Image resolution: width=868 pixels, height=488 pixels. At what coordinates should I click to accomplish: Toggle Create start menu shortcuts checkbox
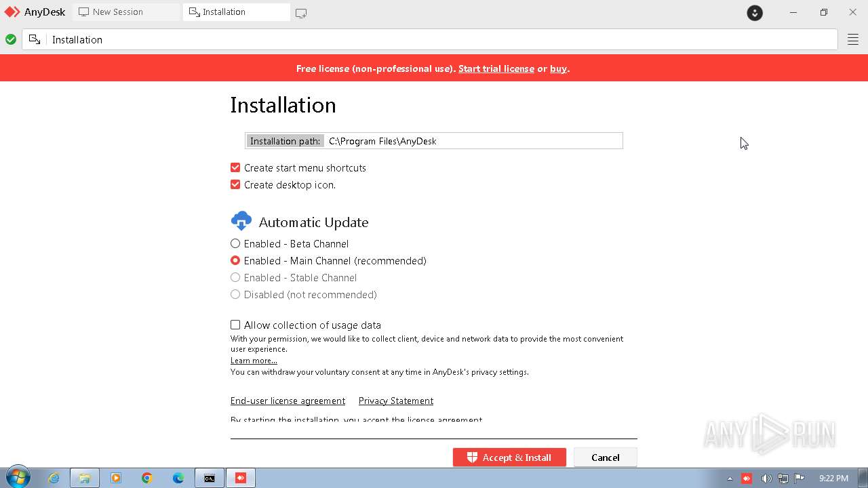(235, 167)
